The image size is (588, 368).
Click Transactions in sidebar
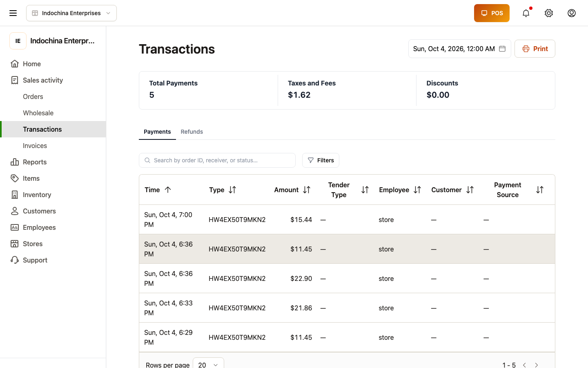click(53, 129)
